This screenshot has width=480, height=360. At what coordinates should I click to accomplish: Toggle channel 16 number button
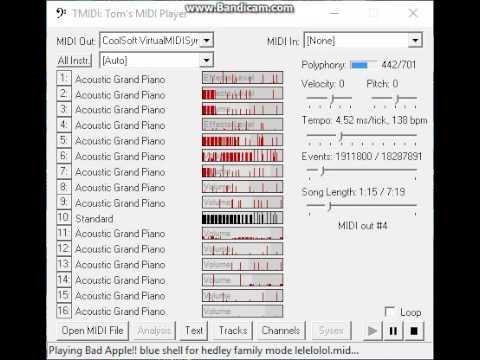[64, 311]
